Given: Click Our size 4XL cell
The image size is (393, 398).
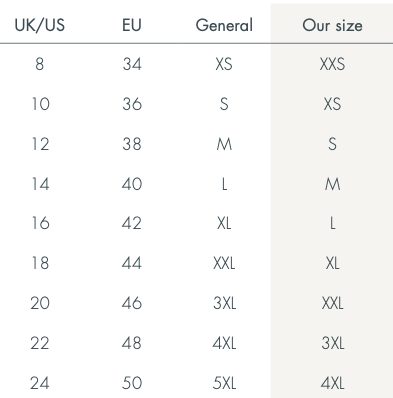Looking at the screenshot, I should pyautogui.click(x=332, y=383).
